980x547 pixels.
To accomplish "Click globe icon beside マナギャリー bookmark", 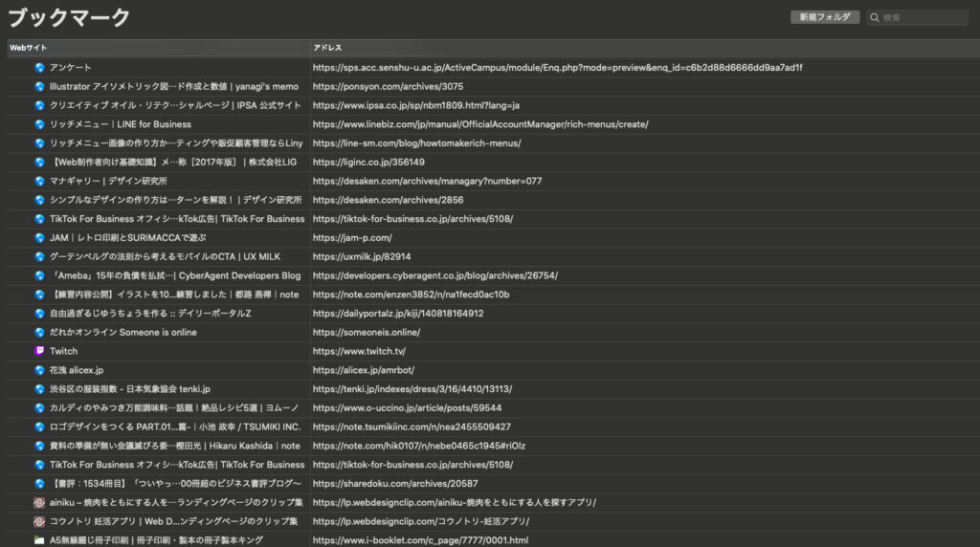I will pyautogui.click(x=39, y=181).
